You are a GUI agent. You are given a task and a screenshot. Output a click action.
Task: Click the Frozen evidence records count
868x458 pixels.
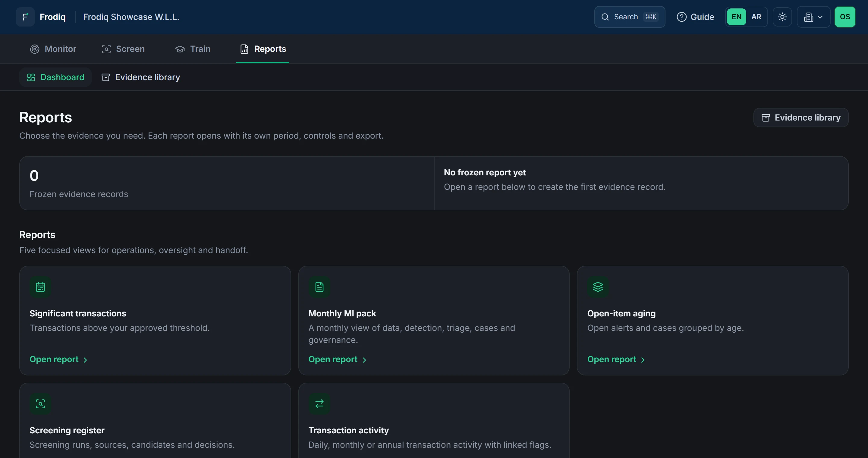tap(34, 175)
